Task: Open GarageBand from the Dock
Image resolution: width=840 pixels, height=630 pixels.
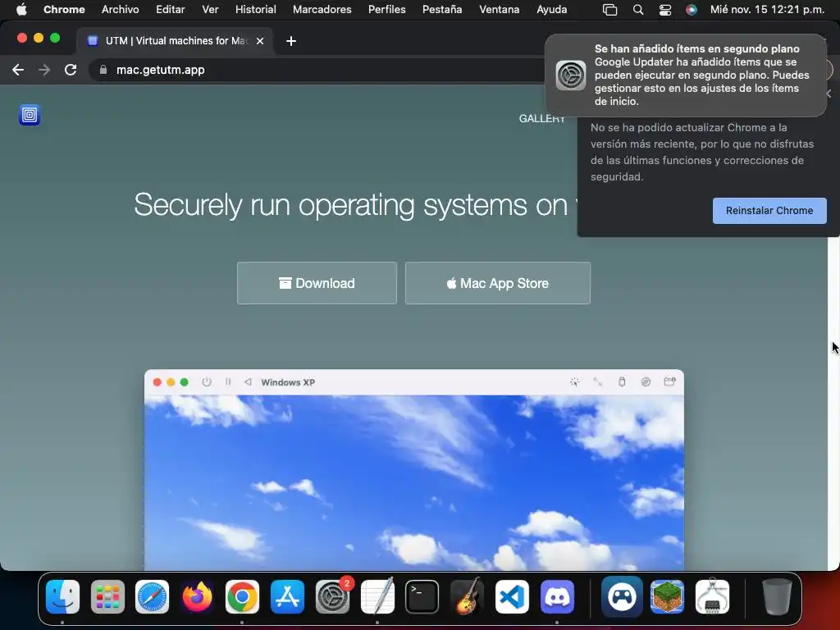Action: 467,596
